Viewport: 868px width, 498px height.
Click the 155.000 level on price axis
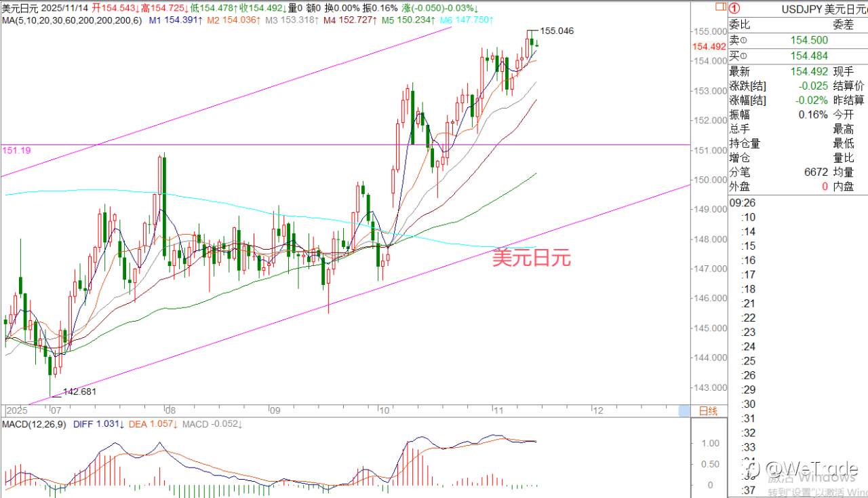click(x=709, y=31)
